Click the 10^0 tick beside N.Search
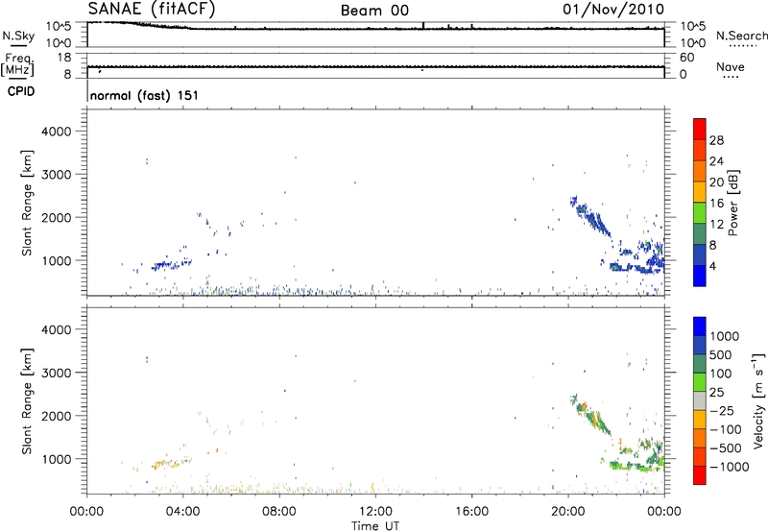768x532 pixels. point(693,43)
